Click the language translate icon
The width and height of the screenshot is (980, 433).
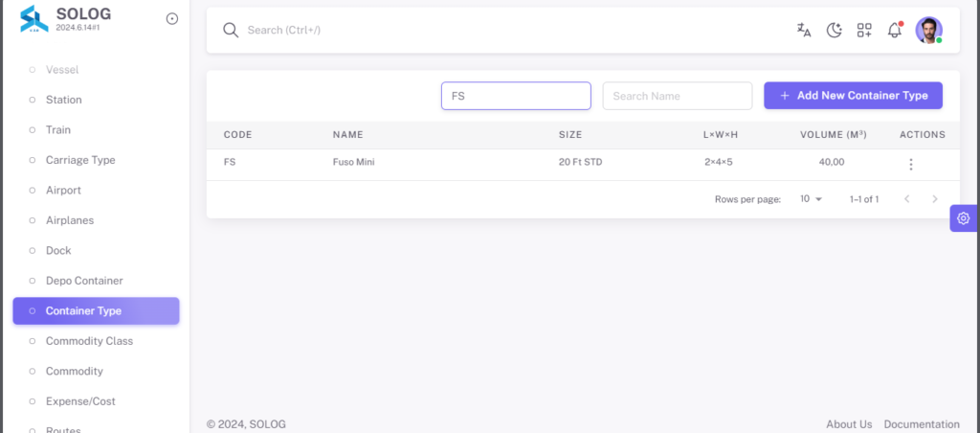click(x=804, y=30)
